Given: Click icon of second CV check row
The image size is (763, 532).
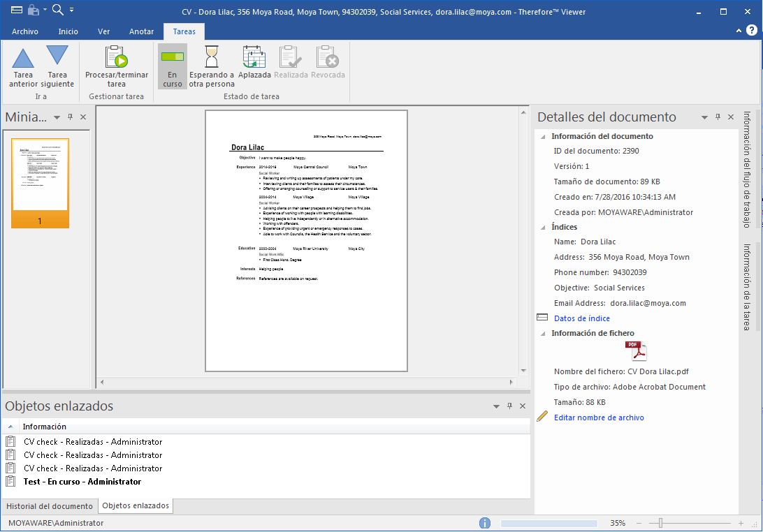Looking at the screenshot, I should pos(10,455).
